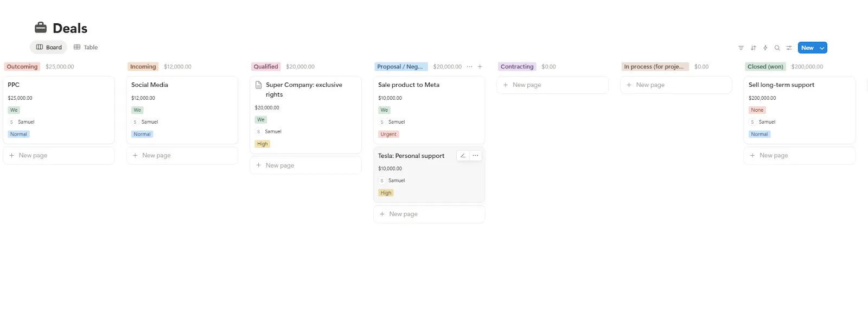Click the blue New button
The height and width of the screenshot is (325, 868).
(x=808, y=48)
